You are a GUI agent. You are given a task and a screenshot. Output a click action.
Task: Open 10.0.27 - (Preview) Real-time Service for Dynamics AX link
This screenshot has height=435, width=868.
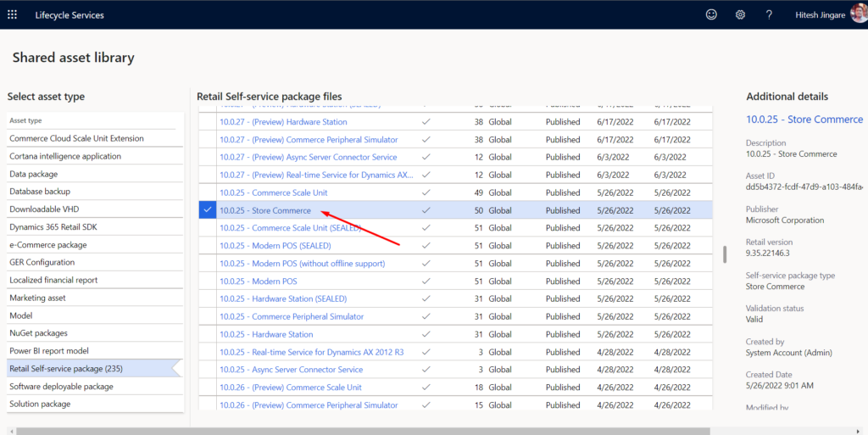pyautogui.click(x=317, y=175)
